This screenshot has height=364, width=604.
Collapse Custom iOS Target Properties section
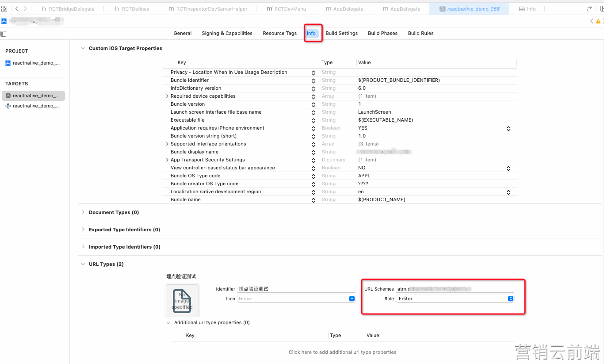(x=83, y=48)
